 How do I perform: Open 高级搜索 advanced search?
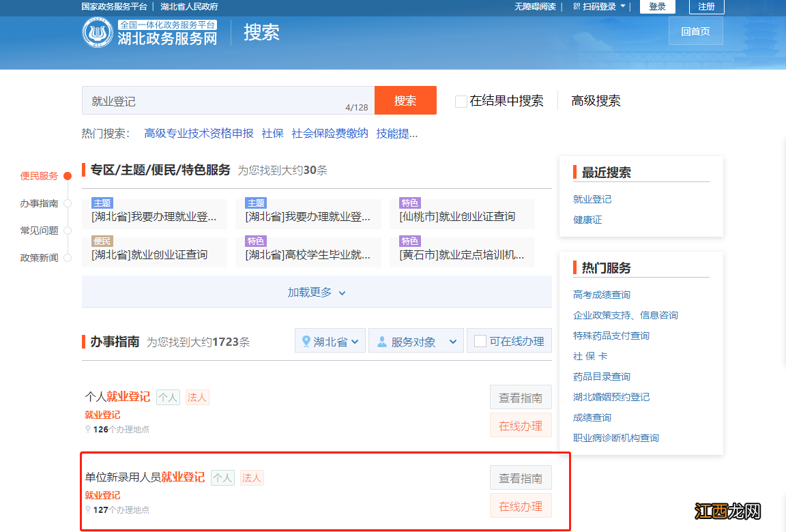point(596,100)
